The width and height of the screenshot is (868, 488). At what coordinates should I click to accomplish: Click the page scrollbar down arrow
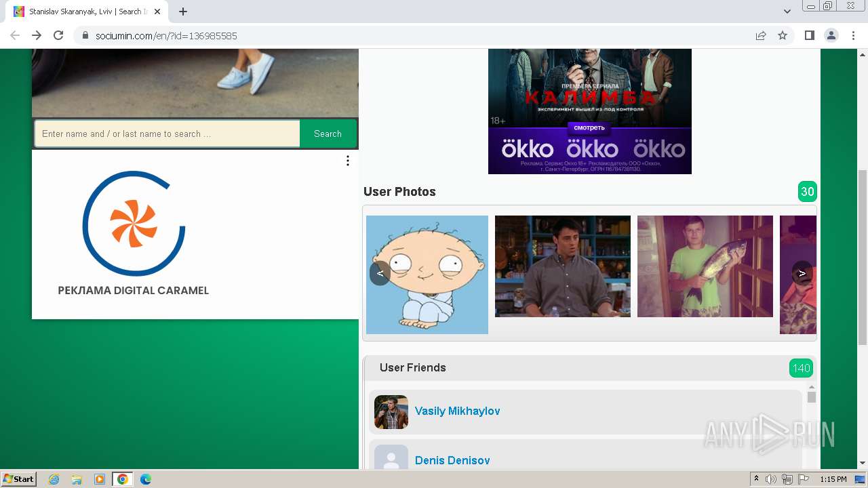[x=863, y=464]
